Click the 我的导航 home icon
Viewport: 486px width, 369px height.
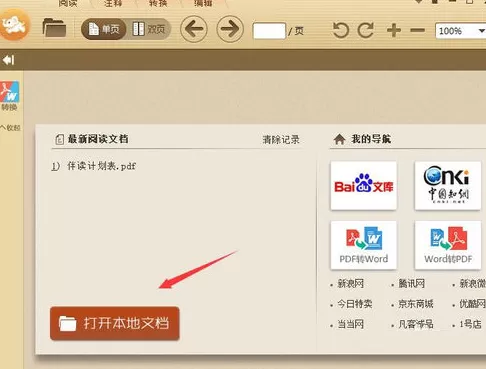click(339, 139)
